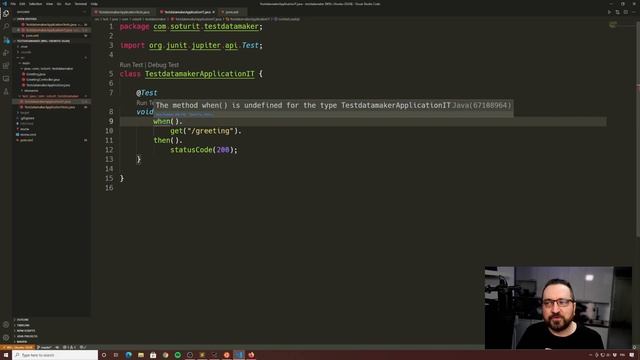Click View Problem in the hover tooltip
This screenshot has width=640, height=360.
171,115
